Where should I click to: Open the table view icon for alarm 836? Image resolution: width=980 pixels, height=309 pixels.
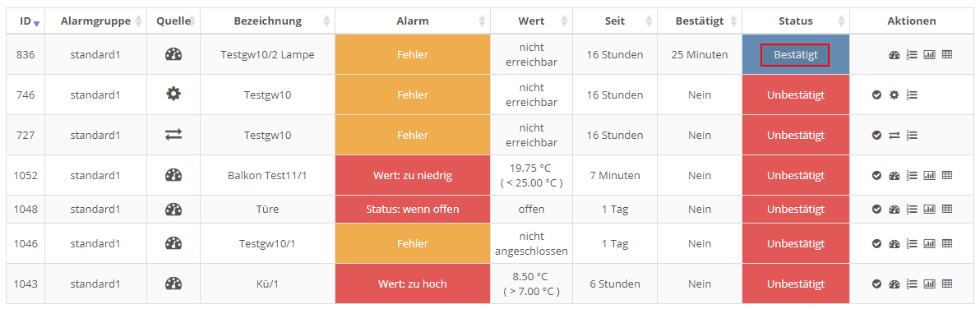(x=947, y=55)
